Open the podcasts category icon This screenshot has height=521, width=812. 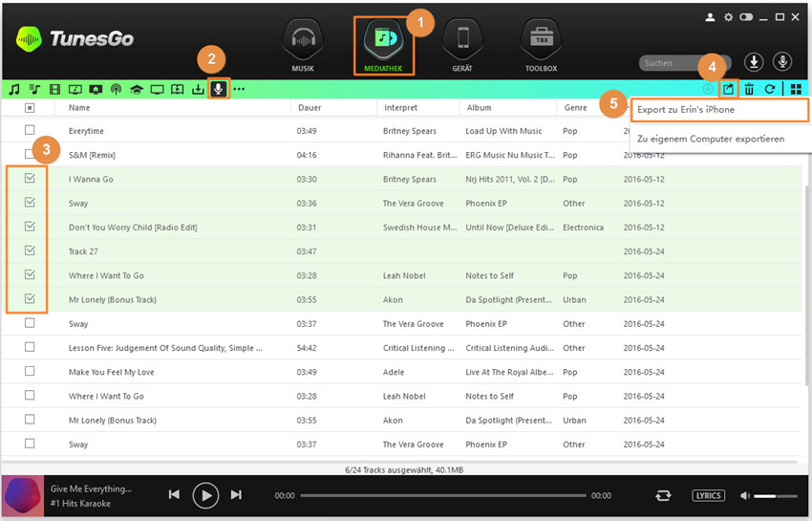[116, 89]
